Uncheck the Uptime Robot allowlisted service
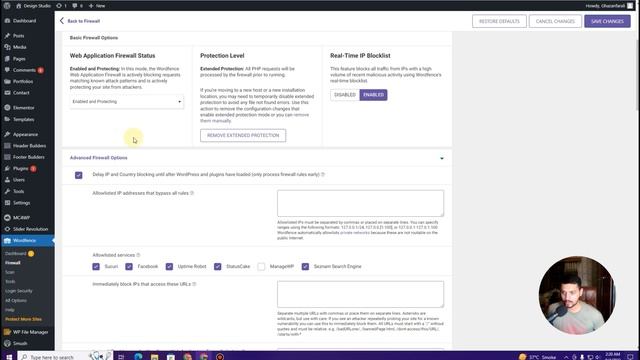 pyautogui.click(x=169, y=267)
